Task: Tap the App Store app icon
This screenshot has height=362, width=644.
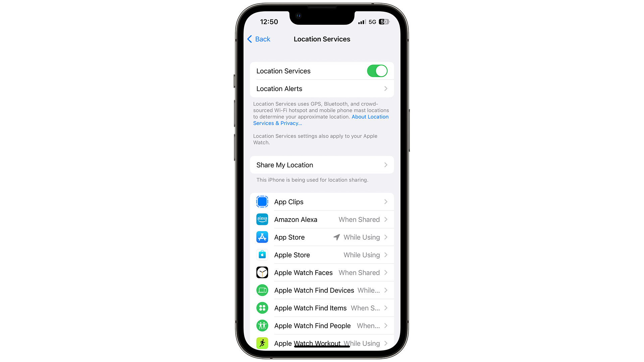Action: pyautogui.click(x=261, y=237)
